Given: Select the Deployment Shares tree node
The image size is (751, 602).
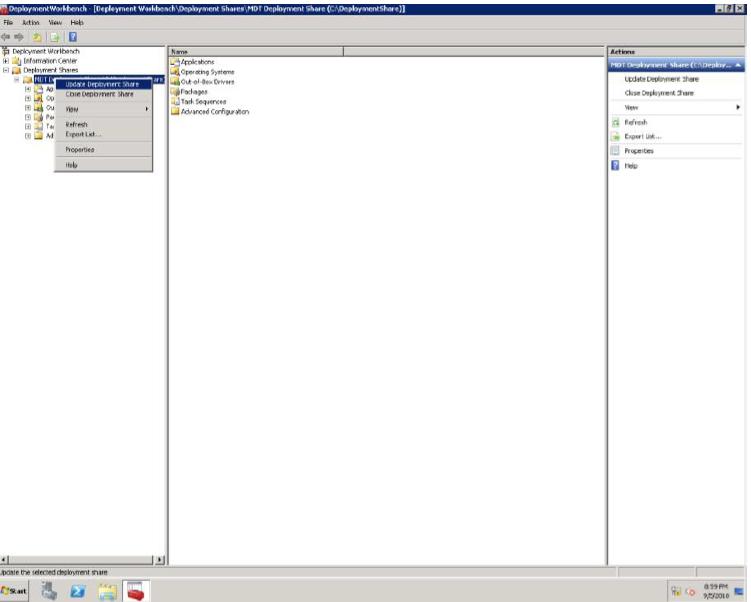Looking at the screenshot, I should pos(50,70).
